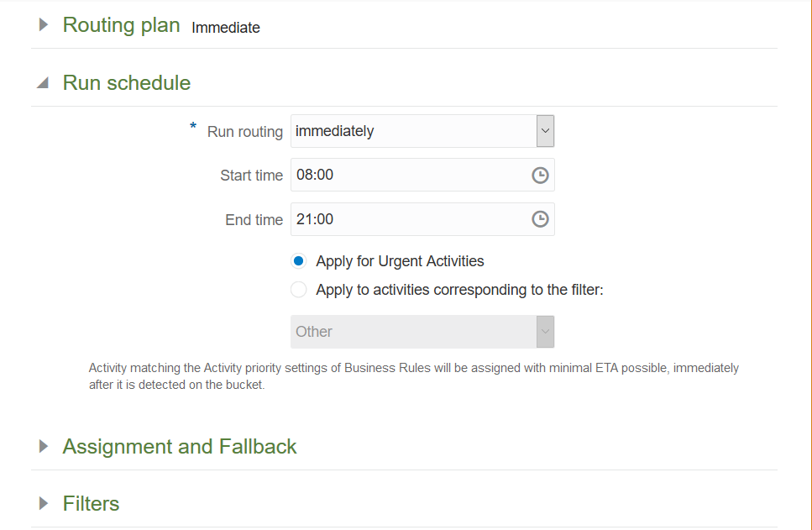Click the Other dropdown arrow button
Screen dimensions: 812x530
pyautogui.click(x=545, y=332)
